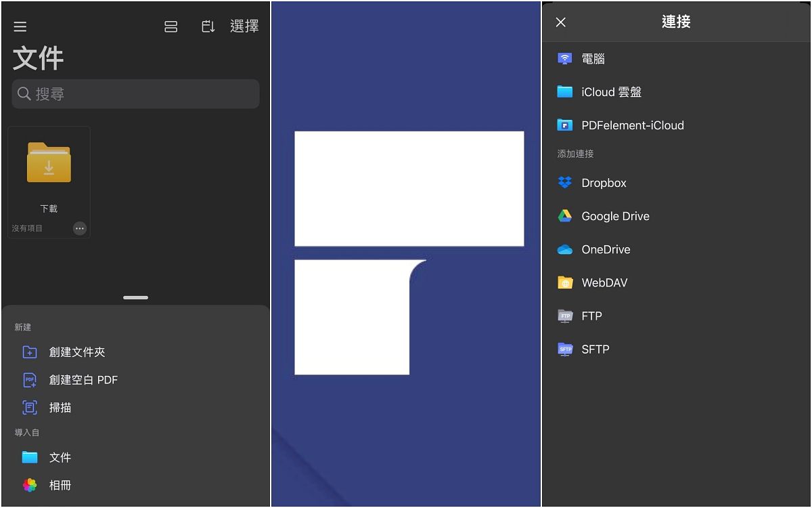
Task: Click the 創建文件夾 folder-plus icon
Action: [x=30, y=352]
